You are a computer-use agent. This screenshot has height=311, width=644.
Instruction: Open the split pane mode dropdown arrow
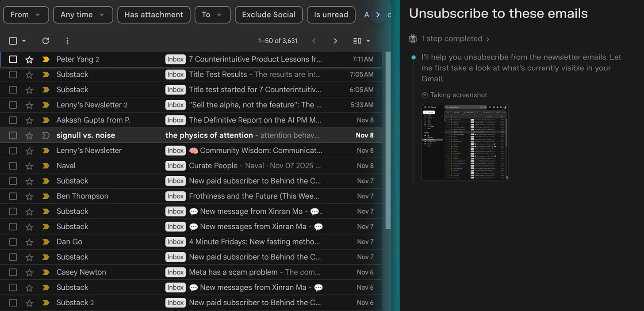tap(368, 41)
